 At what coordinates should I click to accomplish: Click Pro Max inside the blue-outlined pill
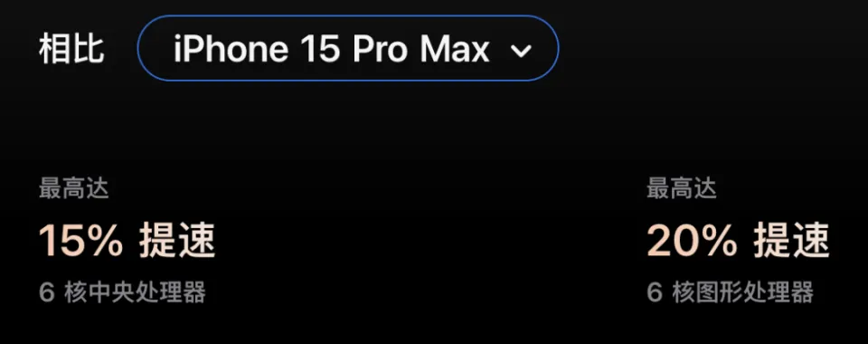tap(420, 49)
